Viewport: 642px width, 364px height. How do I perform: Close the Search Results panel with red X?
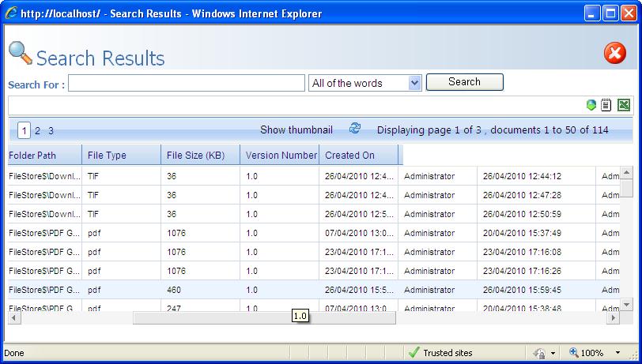[615, 53]
